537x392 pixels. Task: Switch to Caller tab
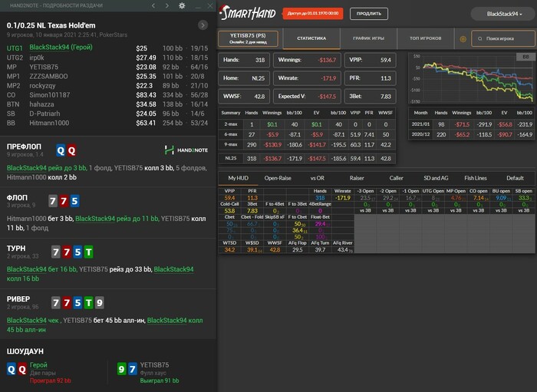point(397,178)
